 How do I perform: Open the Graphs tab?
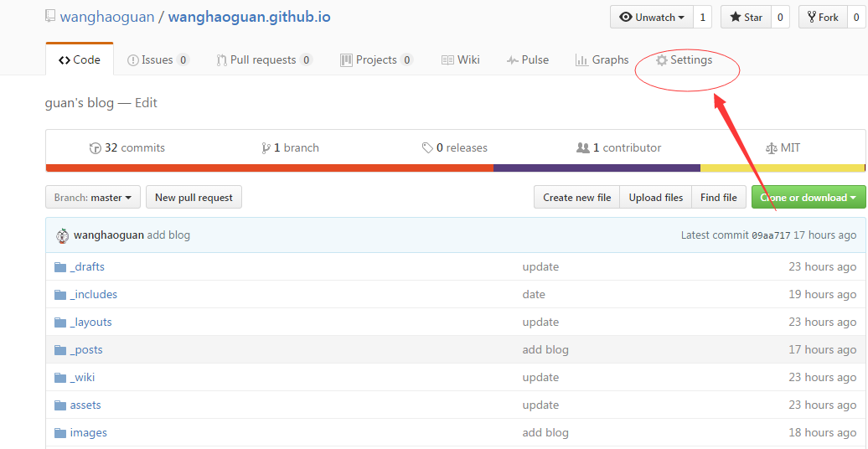(x=602, y=59)
